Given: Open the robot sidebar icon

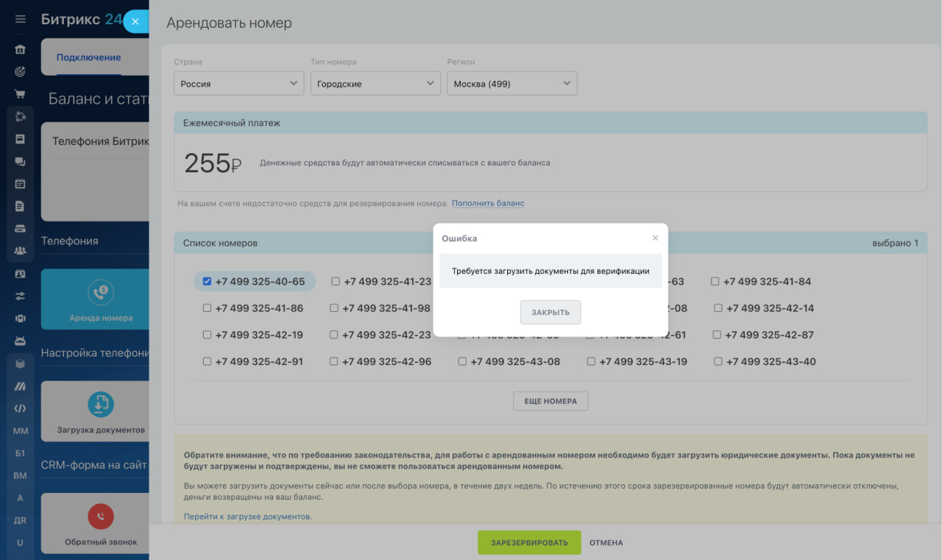Looking at the screenshot, I should click(x=20, y=341).
